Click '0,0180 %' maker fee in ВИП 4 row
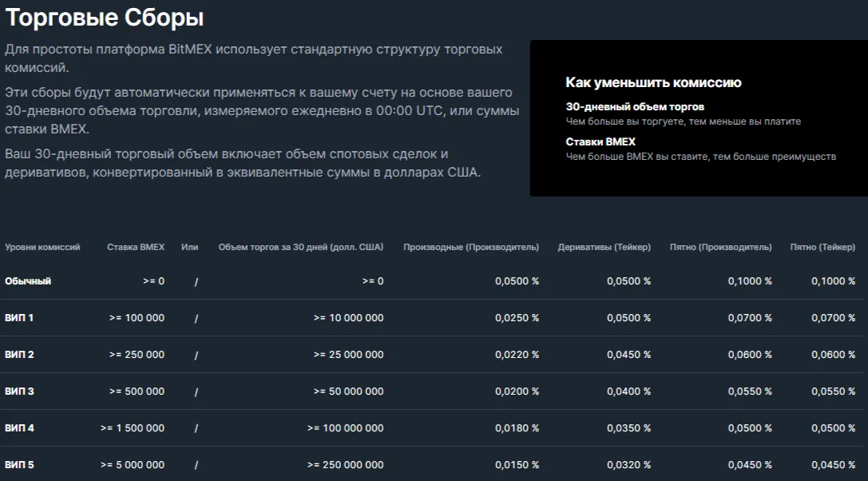Viewport: 868px width, 481px height. click(x=517, y=427)
